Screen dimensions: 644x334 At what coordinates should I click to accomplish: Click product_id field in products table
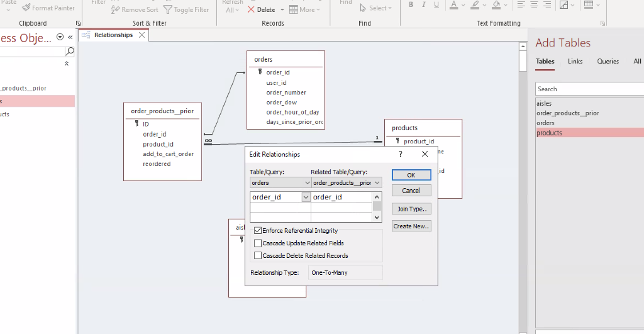[418, 142]
